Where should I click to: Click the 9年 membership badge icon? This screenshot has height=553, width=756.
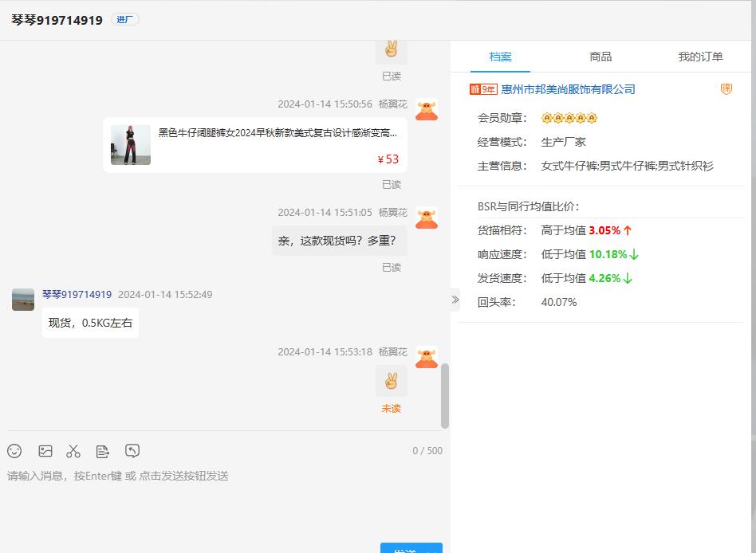483,89
